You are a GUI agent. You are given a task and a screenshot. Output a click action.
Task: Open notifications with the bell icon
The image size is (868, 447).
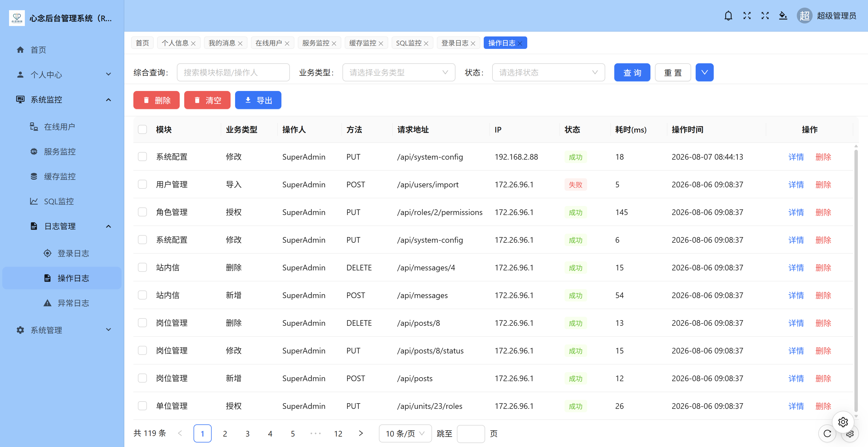(728, 16)
